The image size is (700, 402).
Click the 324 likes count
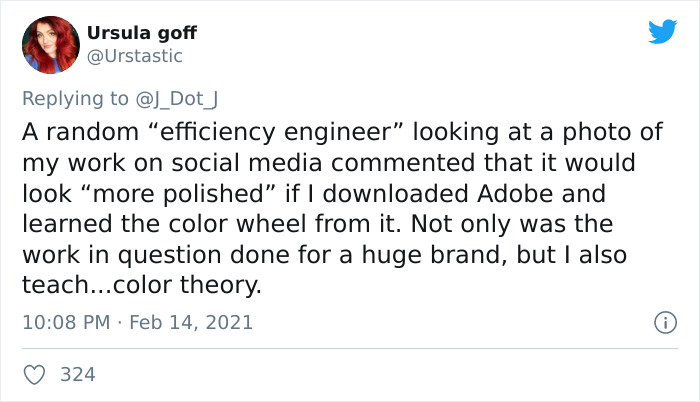tap(78, 375)
